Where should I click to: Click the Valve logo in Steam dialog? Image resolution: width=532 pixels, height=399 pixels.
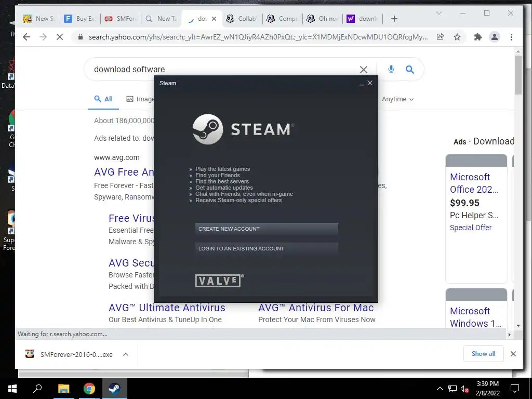(220, 281)
